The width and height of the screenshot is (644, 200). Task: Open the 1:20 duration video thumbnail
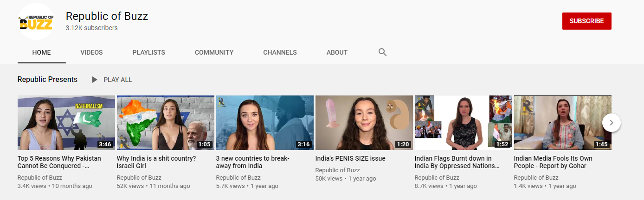point(364,123)
